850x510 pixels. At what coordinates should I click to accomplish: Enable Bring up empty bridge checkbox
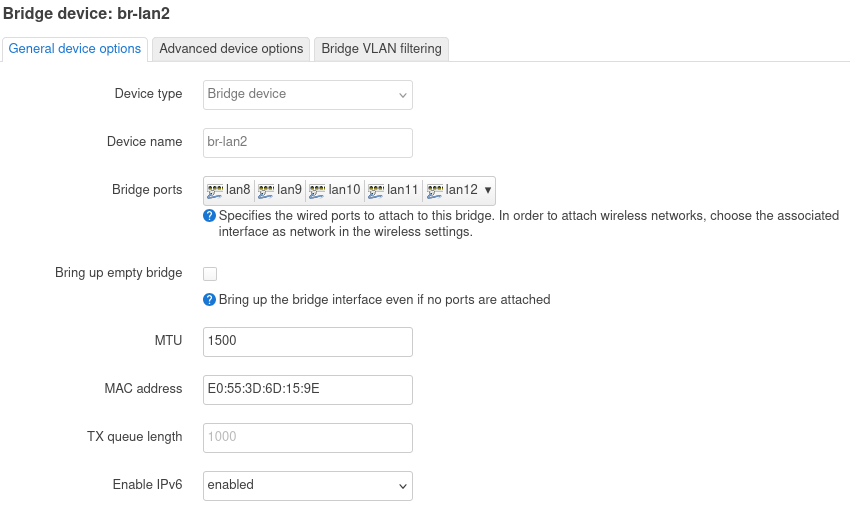210,274
